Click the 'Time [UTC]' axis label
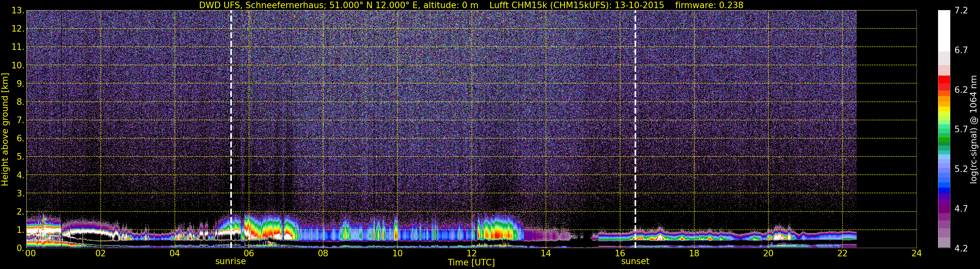The height and width of the screenshot is (269, 980). pos(471,262)
